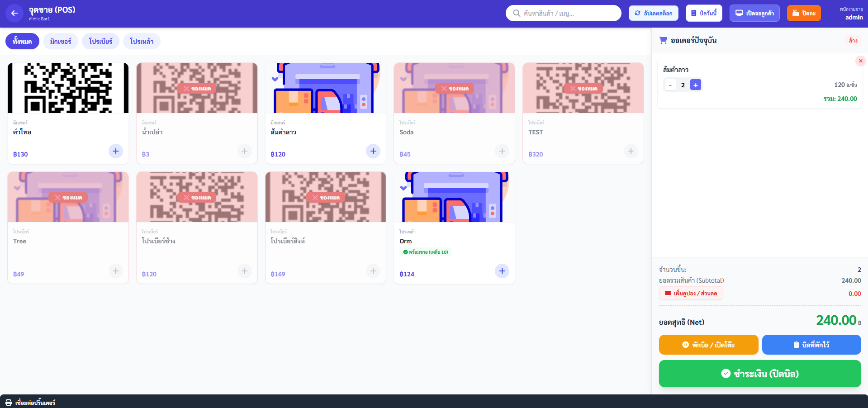Click the printer connection icon
The width and height of the screenshot is (868, 408).
(9, 403)
